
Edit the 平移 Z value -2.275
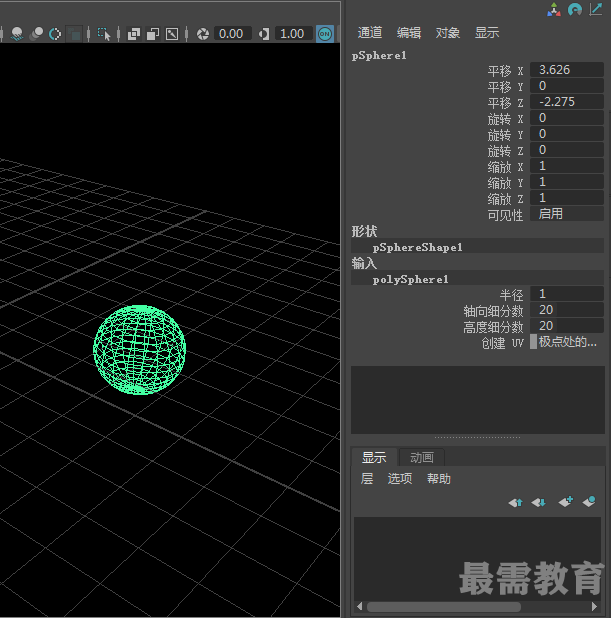coord(566,102)
